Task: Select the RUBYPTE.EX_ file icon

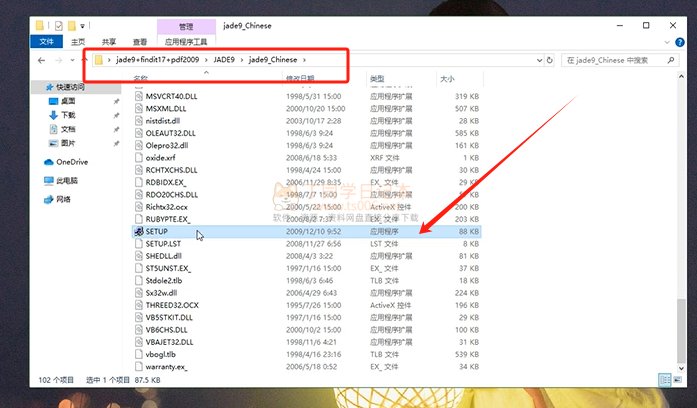Action: 139,220
